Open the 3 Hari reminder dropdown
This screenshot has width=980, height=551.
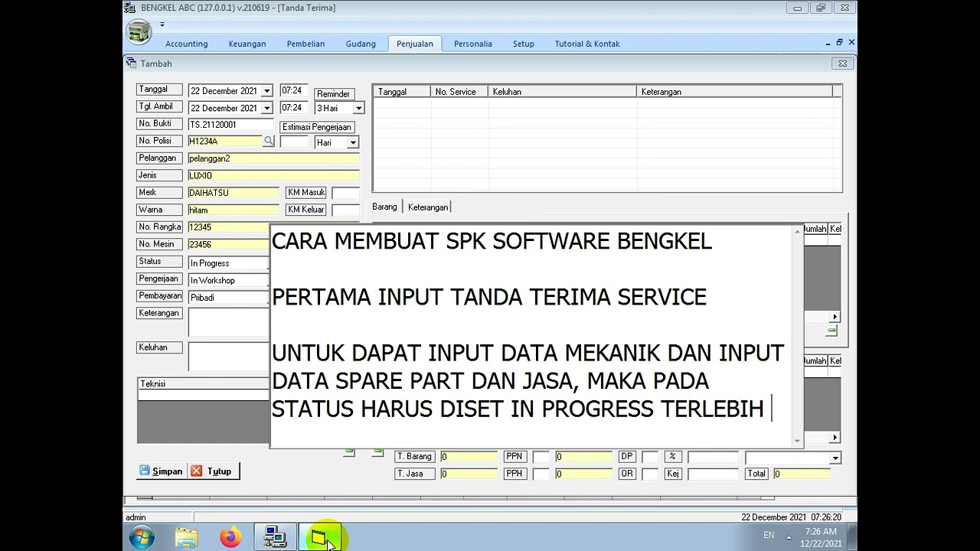pyautogui.click(x=358, y=109)
